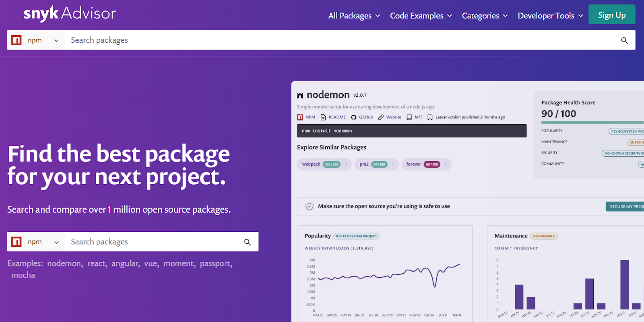
Task: Click the Website link chain icon
Action: click(381, 117)
